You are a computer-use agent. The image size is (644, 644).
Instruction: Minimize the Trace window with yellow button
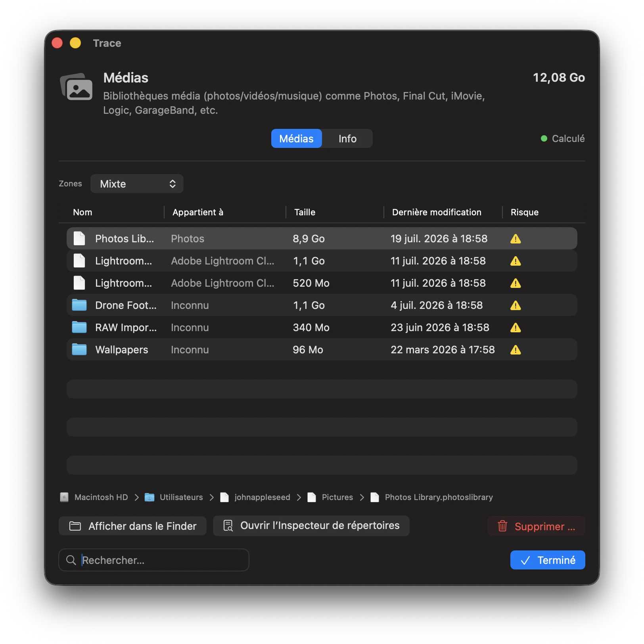pyautogui.click(x=75, y=43)
